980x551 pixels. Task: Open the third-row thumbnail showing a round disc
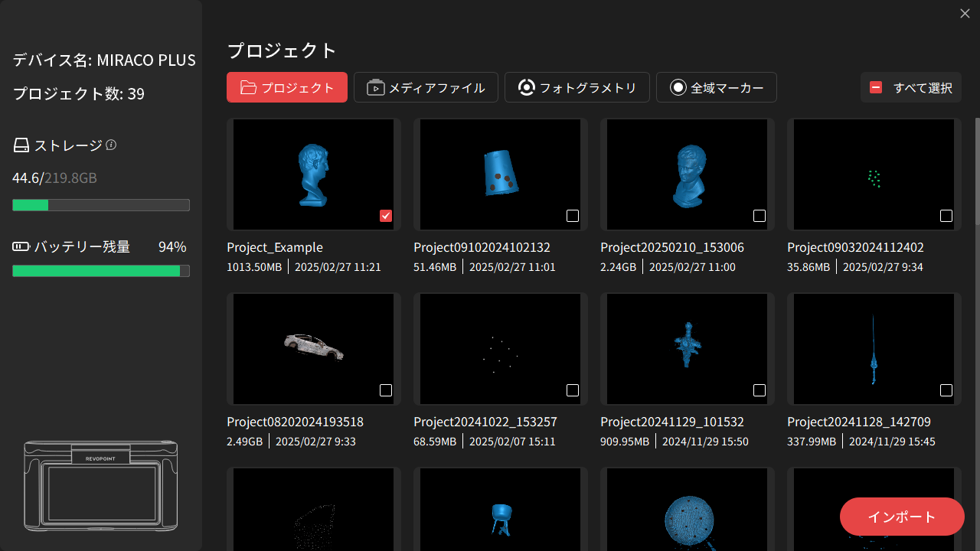pyautogui.click(x=688, y=509)
